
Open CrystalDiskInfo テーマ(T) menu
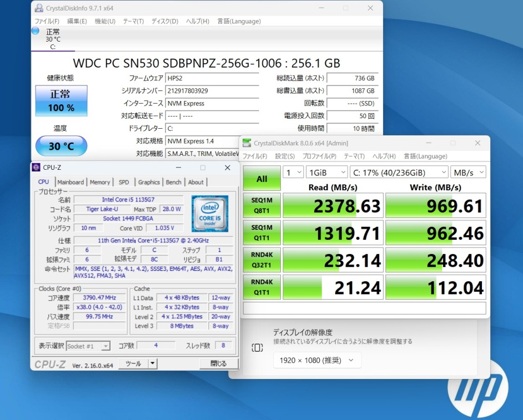pos(133,21)
